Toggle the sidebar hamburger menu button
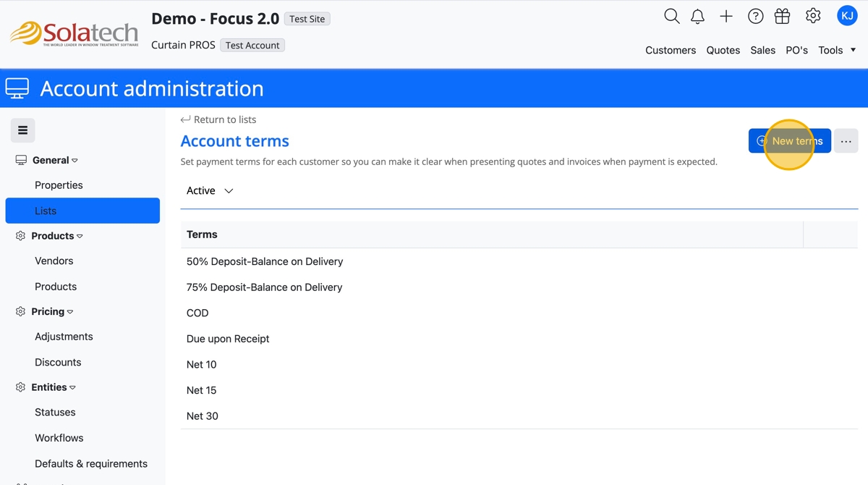The image size is (868, 485). tap(22, 130)
